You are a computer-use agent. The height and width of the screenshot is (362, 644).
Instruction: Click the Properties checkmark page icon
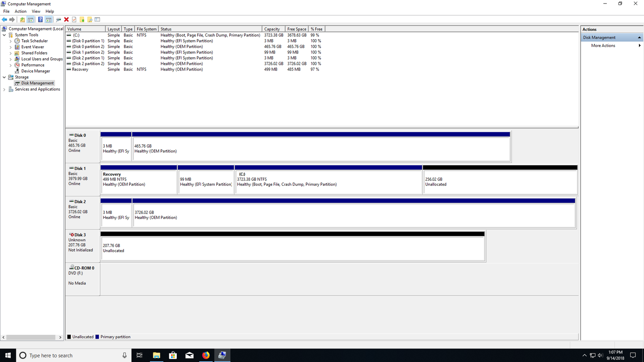74,19
